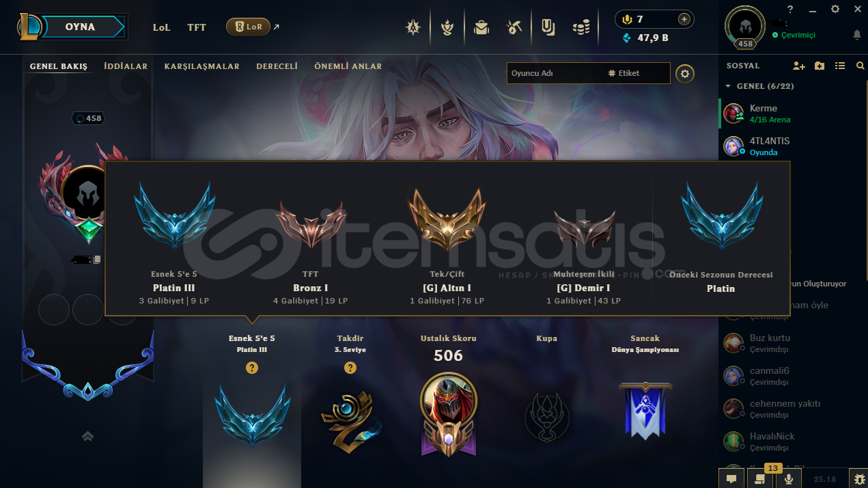Open the notifications bell icon

pyautogui.click(x=857, y=34)
